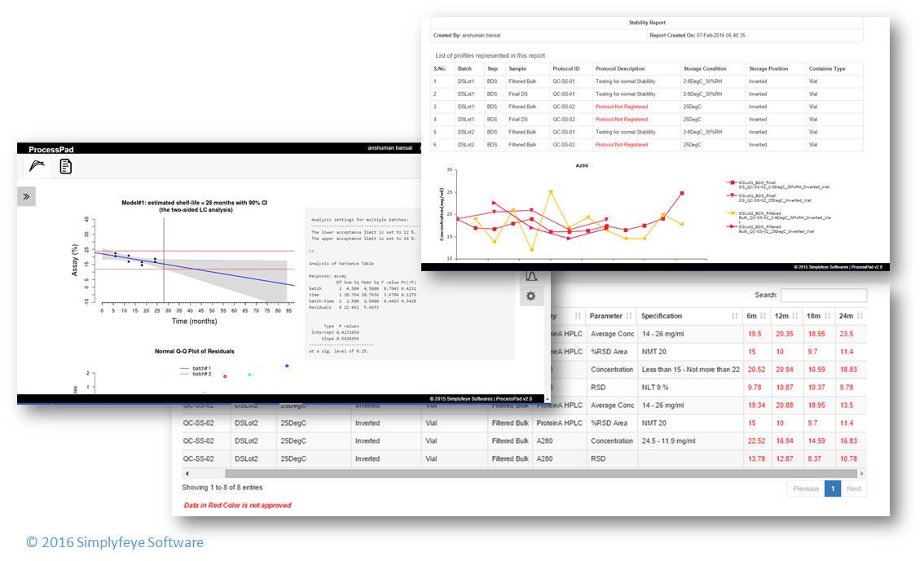924x561 pixels.
Task: Open the report document icon
Action: coord(64,166)
